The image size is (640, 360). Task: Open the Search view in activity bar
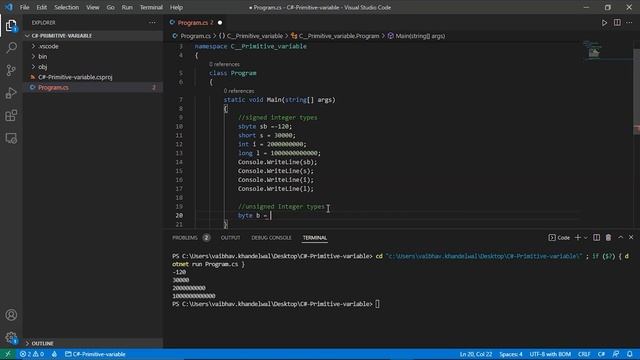click(11, 48)
